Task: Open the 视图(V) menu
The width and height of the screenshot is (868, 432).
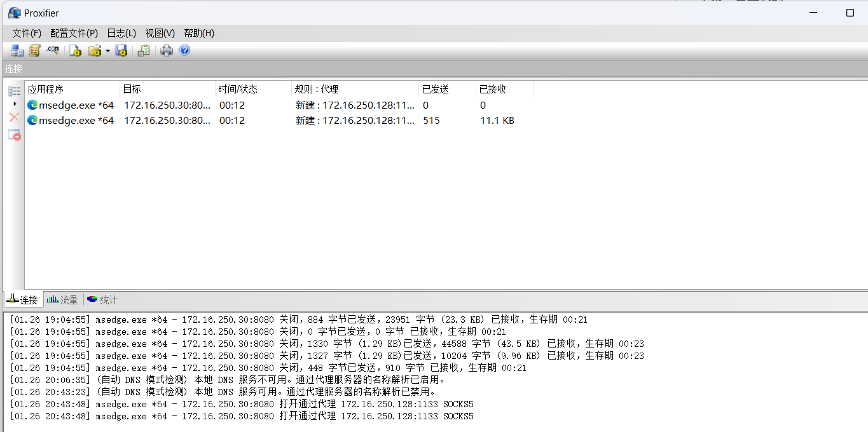Action: click(x=160, y=33)
